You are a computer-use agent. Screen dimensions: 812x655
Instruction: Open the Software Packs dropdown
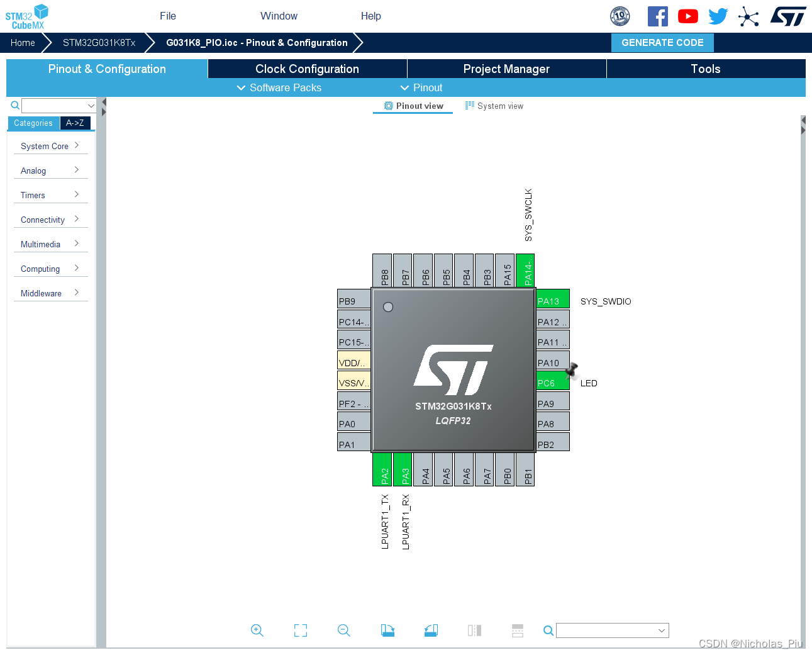tap(279, 88)
